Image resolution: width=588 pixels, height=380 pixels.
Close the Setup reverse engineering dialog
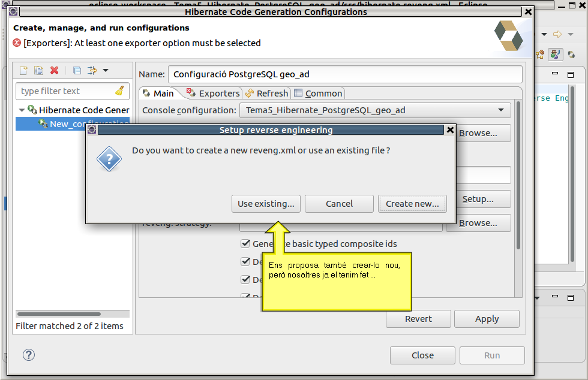[x=451, y=130]
